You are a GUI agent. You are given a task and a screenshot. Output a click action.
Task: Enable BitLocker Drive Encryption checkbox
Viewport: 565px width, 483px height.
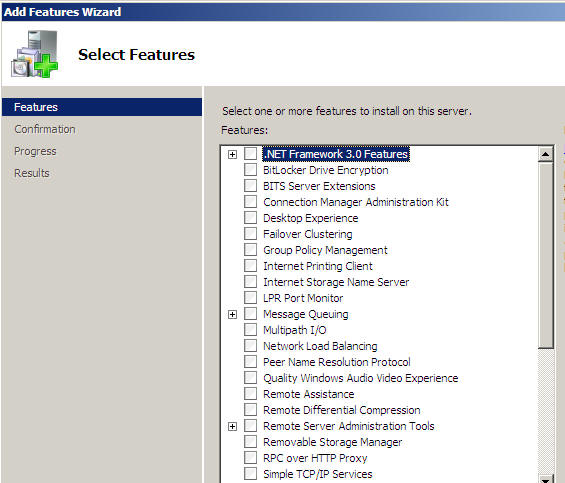[x=250, y=170]
